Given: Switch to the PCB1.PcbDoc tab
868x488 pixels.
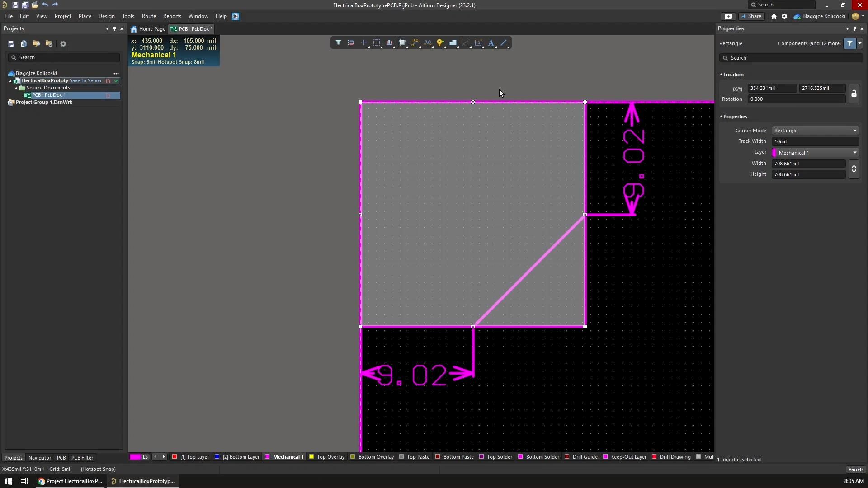Looking at the screenshot, I should (x=192, y=28).
